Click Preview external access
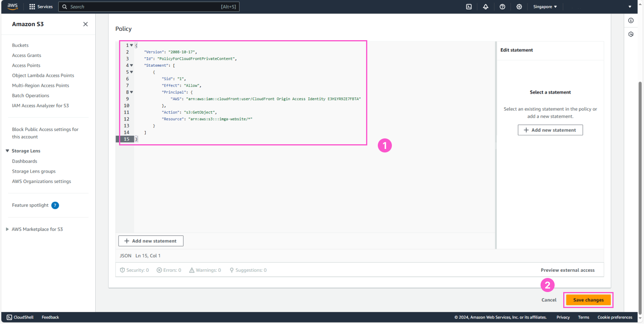The height and width of the screenshot is (324, 644). click(x=568, y=270)
